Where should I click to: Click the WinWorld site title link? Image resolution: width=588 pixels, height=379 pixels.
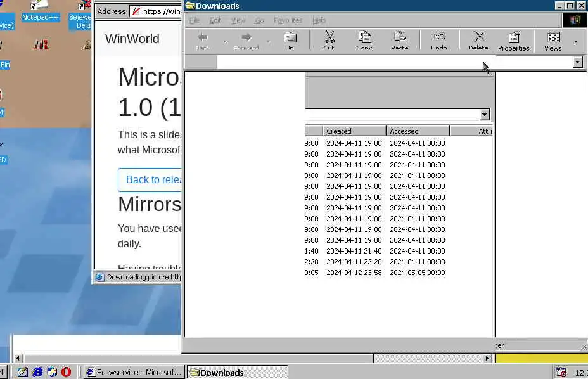point(132,39)
